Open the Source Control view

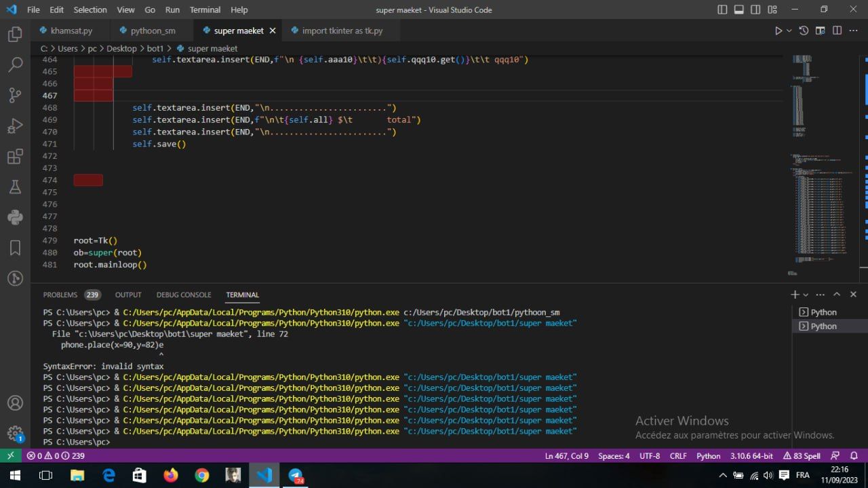(x=15, y=95)
